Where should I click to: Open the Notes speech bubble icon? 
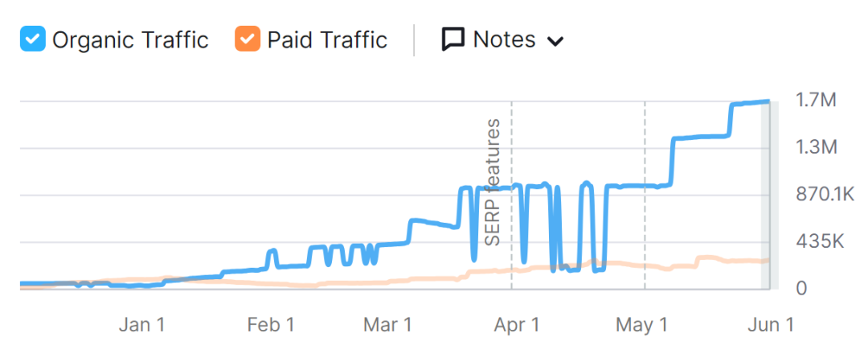452,40
